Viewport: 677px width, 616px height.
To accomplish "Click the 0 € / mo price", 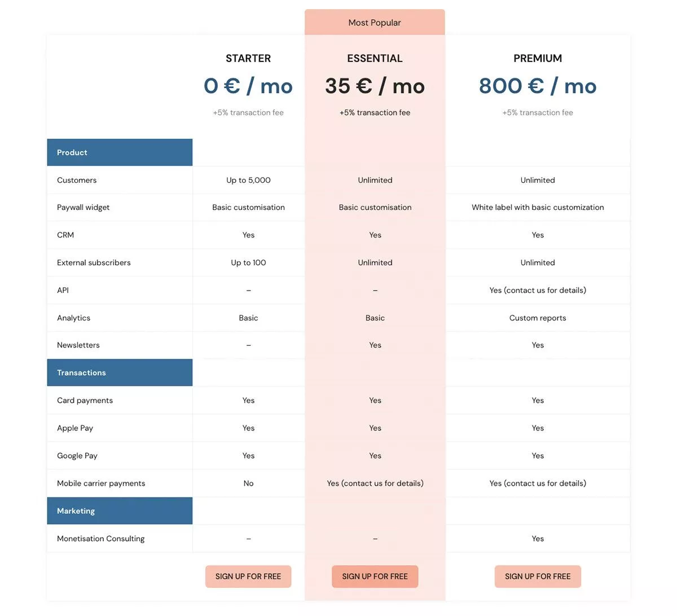I will click(248, 86).
